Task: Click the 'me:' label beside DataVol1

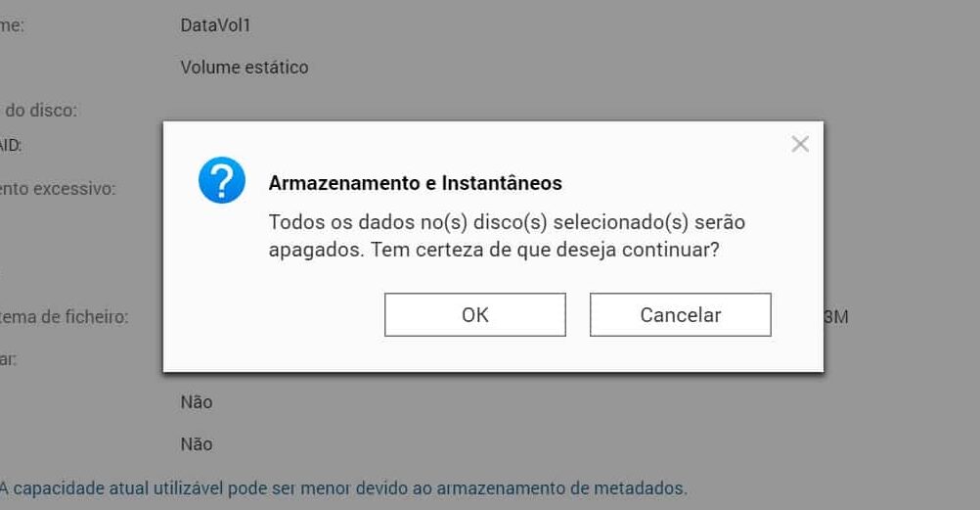Action: [x=12, y=25]
